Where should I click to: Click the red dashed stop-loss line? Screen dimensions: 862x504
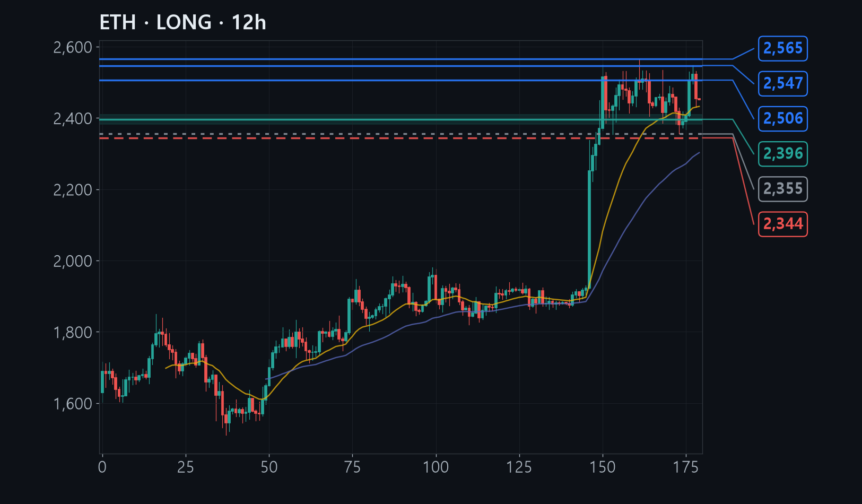pos(401,138)
